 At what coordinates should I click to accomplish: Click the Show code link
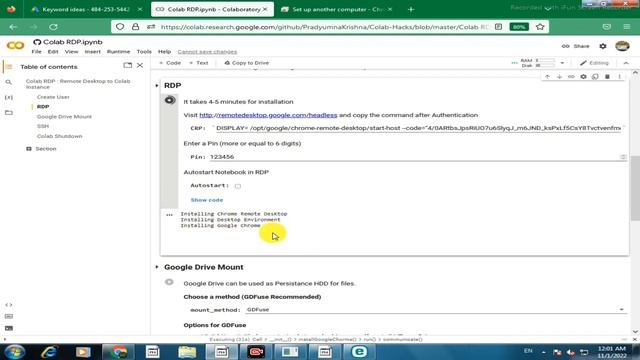coord(207,200)
